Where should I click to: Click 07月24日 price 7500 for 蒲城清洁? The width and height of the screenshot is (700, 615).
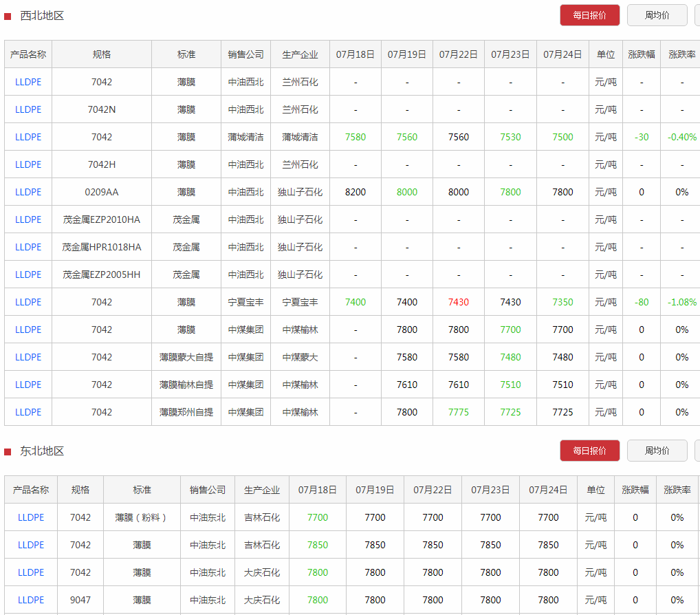[x=562, y=137]
